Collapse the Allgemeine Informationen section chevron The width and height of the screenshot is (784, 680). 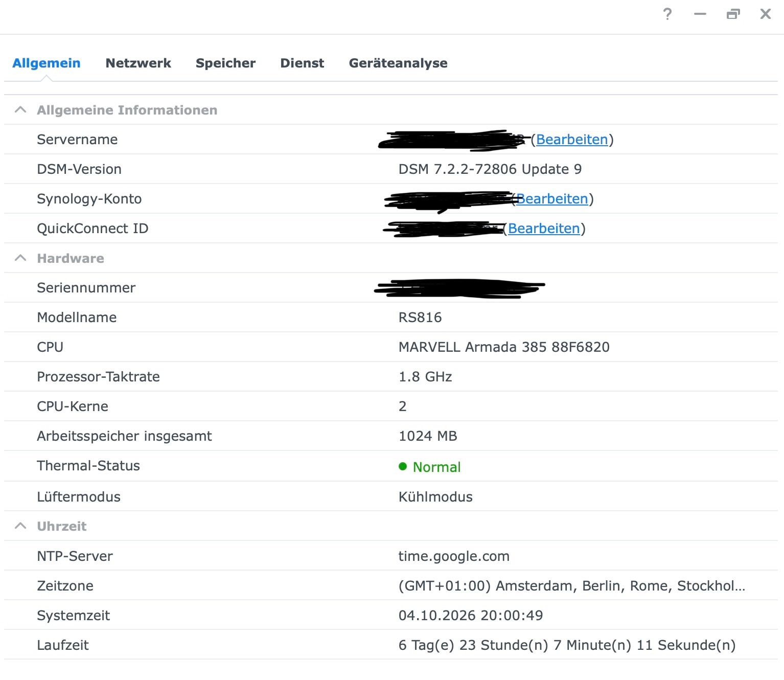[x=20, y=109]
